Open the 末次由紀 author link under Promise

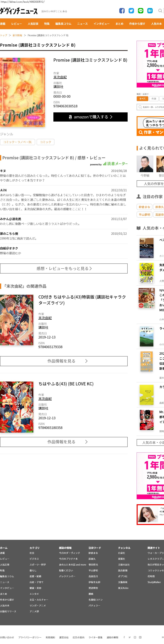pyautogui.click(x=60, y=77)
